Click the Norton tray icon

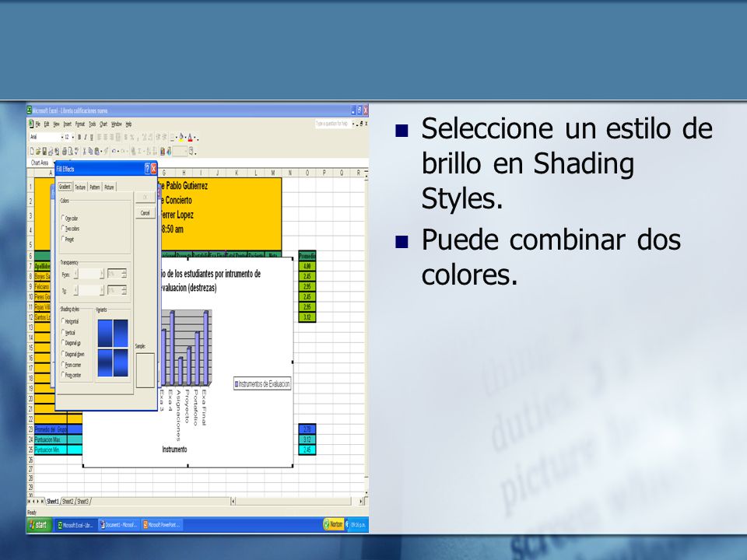[334, 524]
